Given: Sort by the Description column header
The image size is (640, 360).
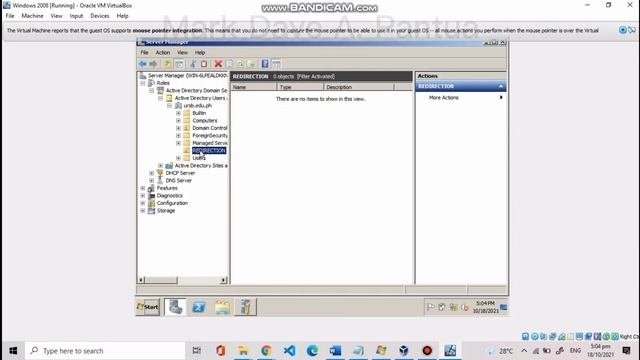Looking at the screenshot, I should [359, 87].
